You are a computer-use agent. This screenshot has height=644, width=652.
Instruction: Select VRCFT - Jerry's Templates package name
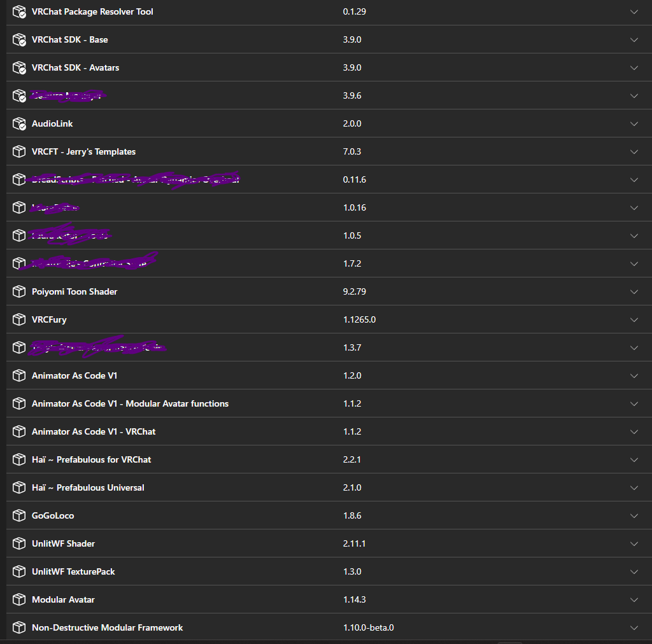83,151
